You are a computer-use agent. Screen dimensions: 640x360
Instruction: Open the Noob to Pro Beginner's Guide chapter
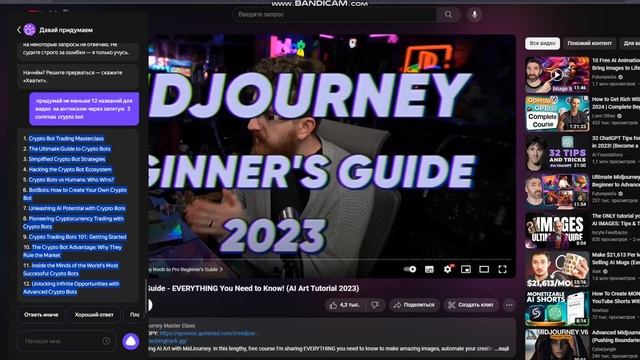tap(186, 269)
